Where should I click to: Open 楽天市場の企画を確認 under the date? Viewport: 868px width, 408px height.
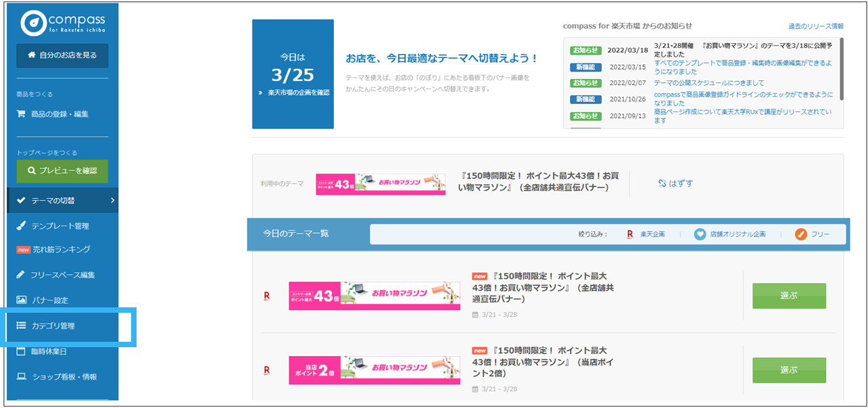click(x=293, y=93)
